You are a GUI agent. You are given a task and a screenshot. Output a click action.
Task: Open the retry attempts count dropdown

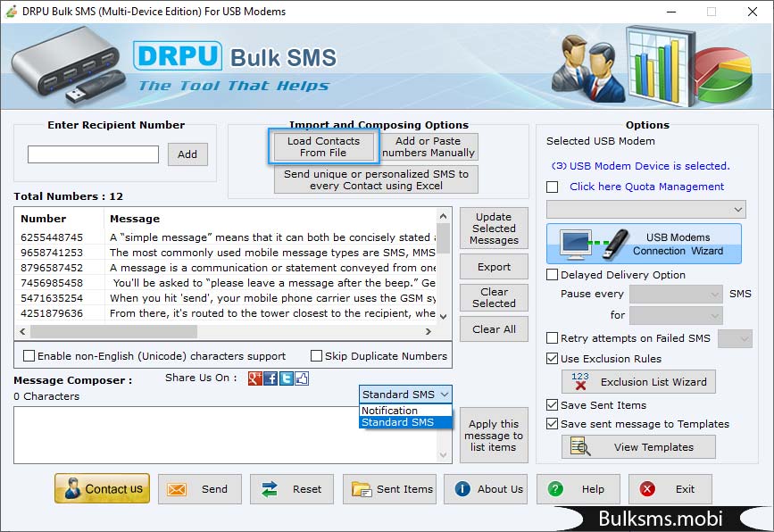coord(735,338)
